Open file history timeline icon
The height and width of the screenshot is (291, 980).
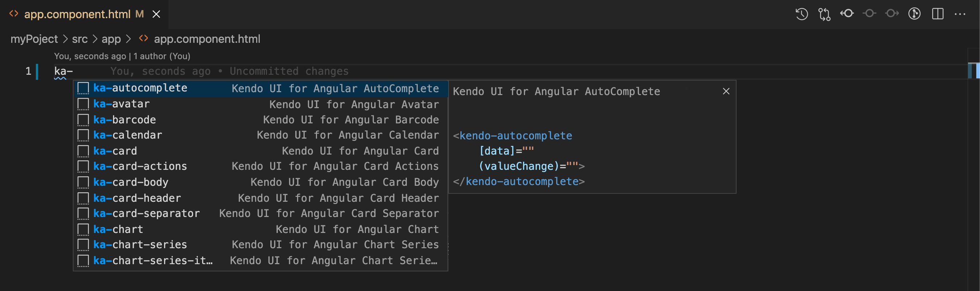[802, 14]
